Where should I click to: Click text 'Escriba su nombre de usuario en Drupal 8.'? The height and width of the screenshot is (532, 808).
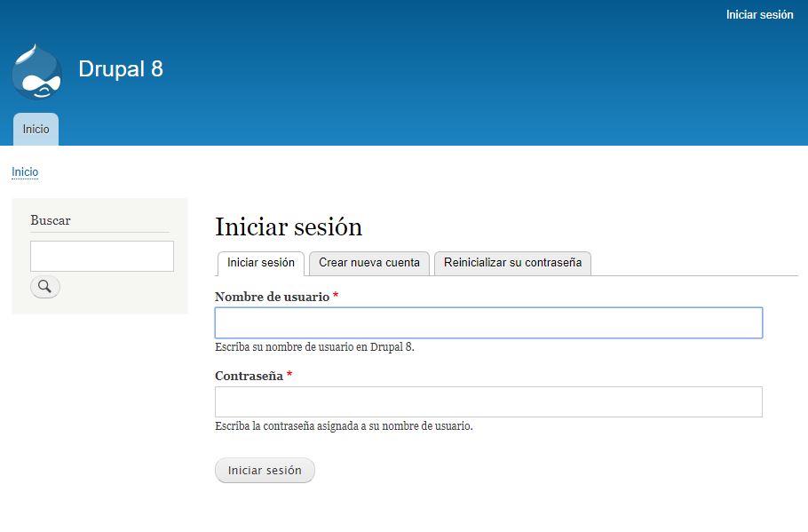[315, 347]
